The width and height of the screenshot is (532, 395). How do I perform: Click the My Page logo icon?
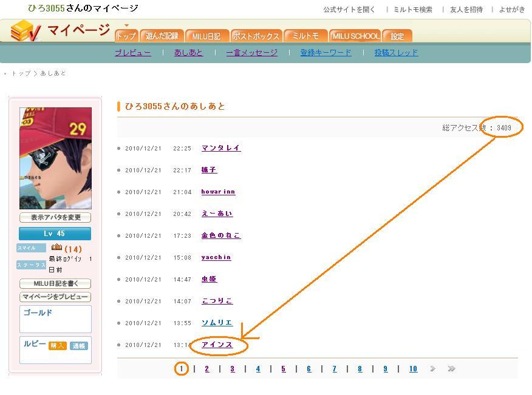26,31
